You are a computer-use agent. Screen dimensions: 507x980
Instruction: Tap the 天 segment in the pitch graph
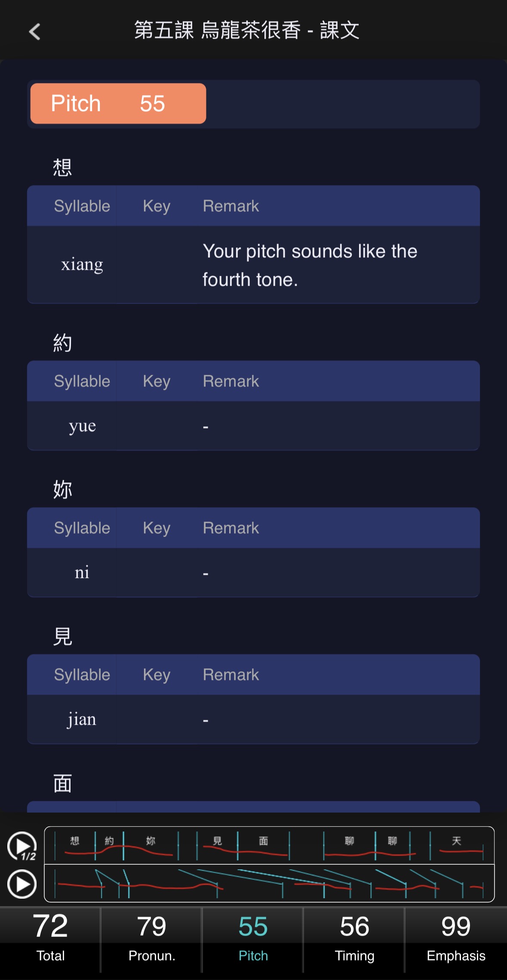(x=457, y=845)
